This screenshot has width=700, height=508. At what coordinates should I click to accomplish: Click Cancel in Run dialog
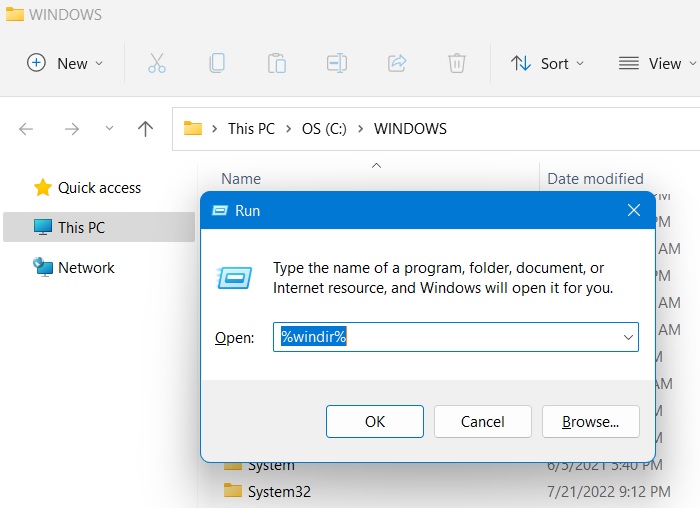point(483,421)
